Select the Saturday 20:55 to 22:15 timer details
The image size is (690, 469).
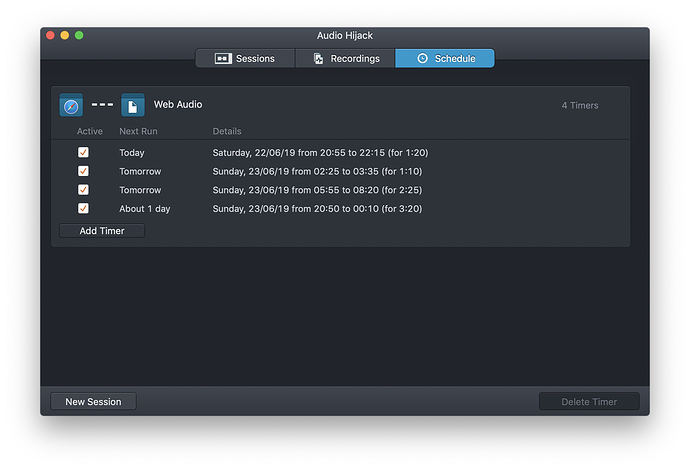click(320, 153)
